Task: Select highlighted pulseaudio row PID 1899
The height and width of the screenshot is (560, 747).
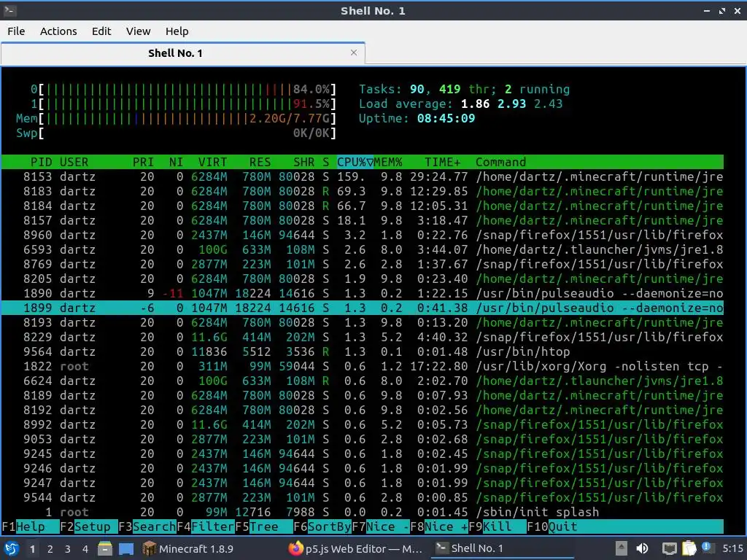Action: pos(363,308)
